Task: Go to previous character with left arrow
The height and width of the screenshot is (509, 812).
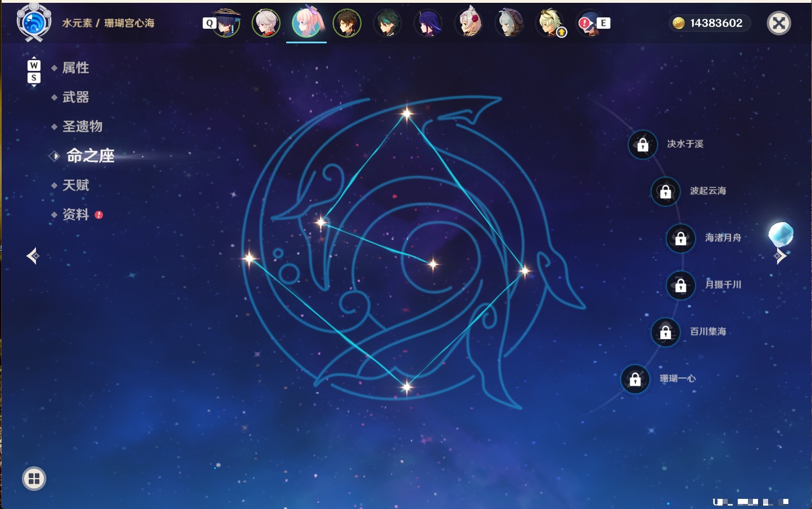Action: 33,256
